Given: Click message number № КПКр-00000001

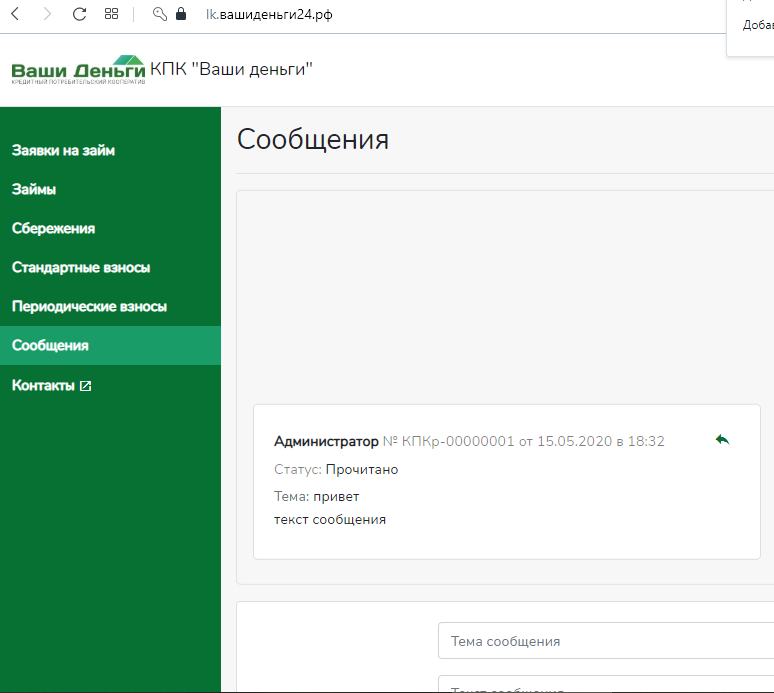Looking at the screenshot, I should click(x=449, y=441).
